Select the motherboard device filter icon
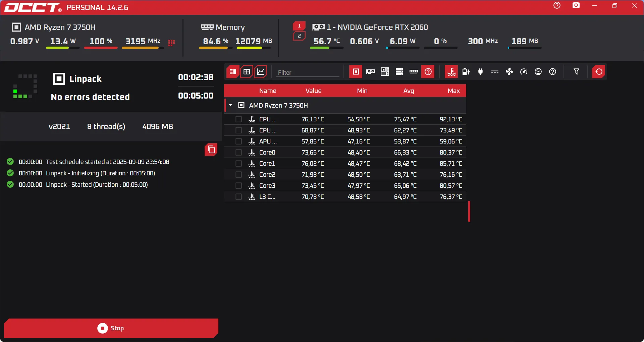The height and width of the screenshot is (342, 644). 385,72
